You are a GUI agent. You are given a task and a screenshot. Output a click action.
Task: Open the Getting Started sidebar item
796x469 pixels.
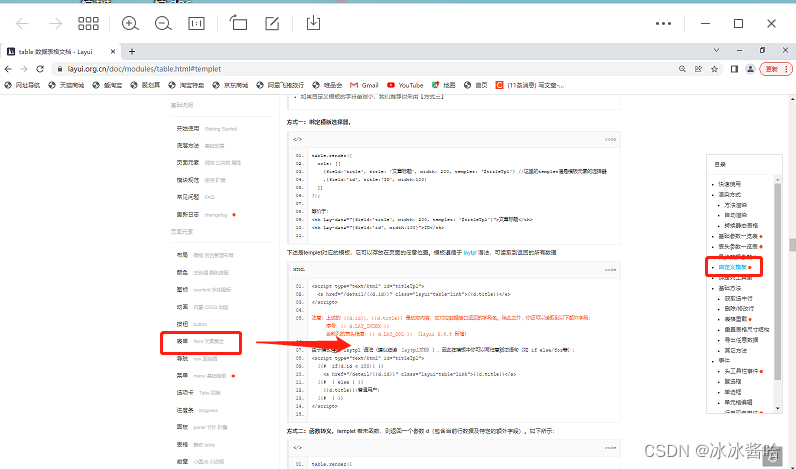[x=207, y=129]
